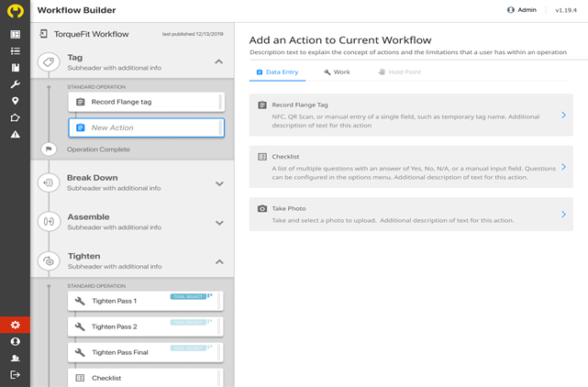The image size is (588, 387).
Task: Click TOOL SELECT badge on Tighten Pass Final
Action: tap(188, 348)
